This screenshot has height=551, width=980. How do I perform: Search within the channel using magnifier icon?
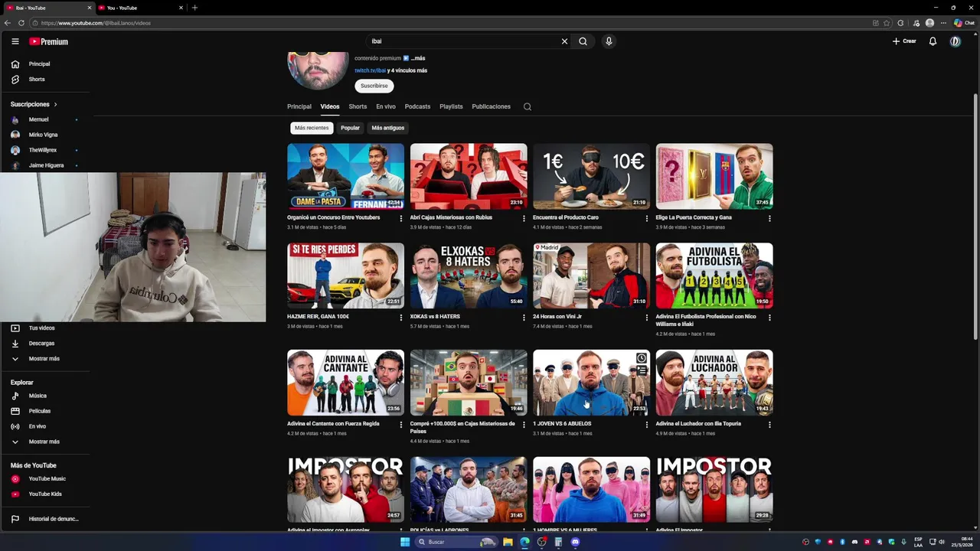[528, 106]
